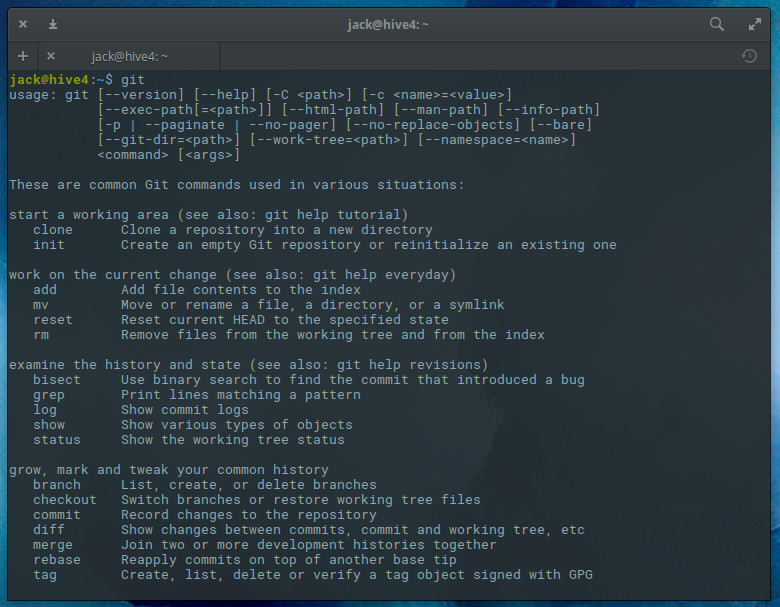Click the 'bisect' command name

[x=57, y=380]
